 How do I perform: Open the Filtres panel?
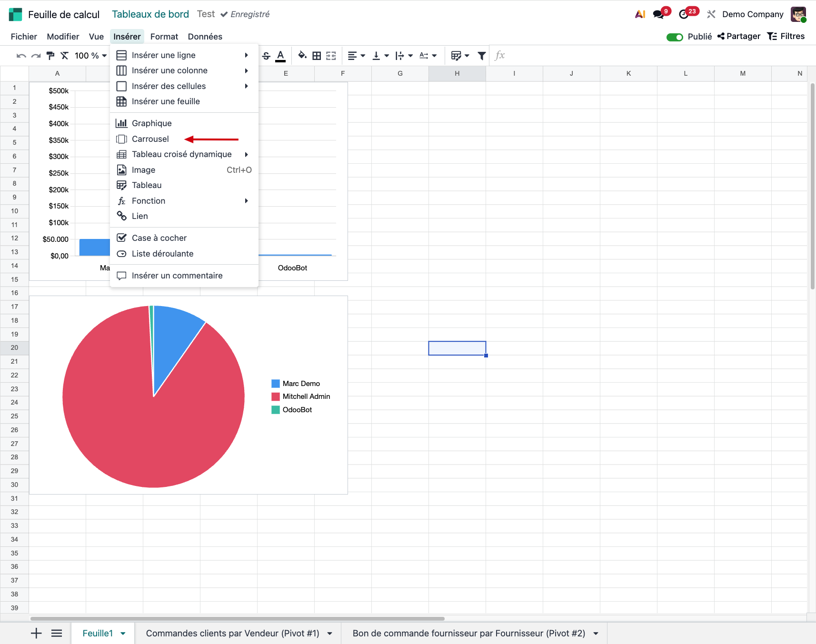click(x=786, y=36)
